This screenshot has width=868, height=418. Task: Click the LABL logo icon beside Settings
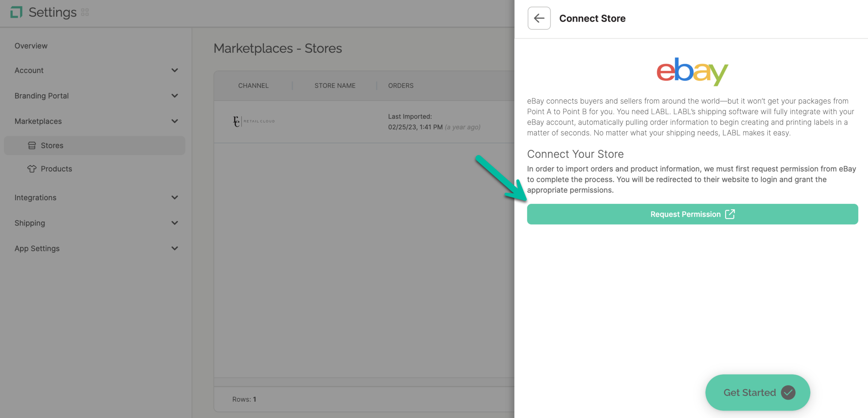(16, 13)
